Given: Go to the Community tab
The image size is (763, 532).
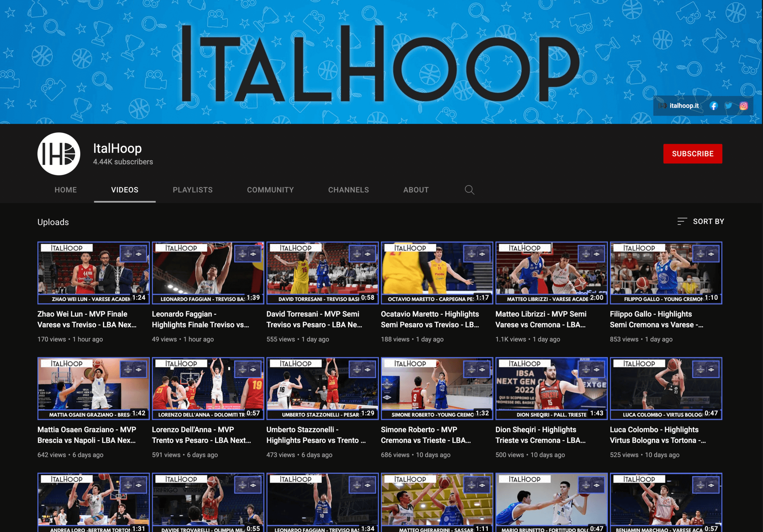Looking at the screenshot, I should click(270, 190).
